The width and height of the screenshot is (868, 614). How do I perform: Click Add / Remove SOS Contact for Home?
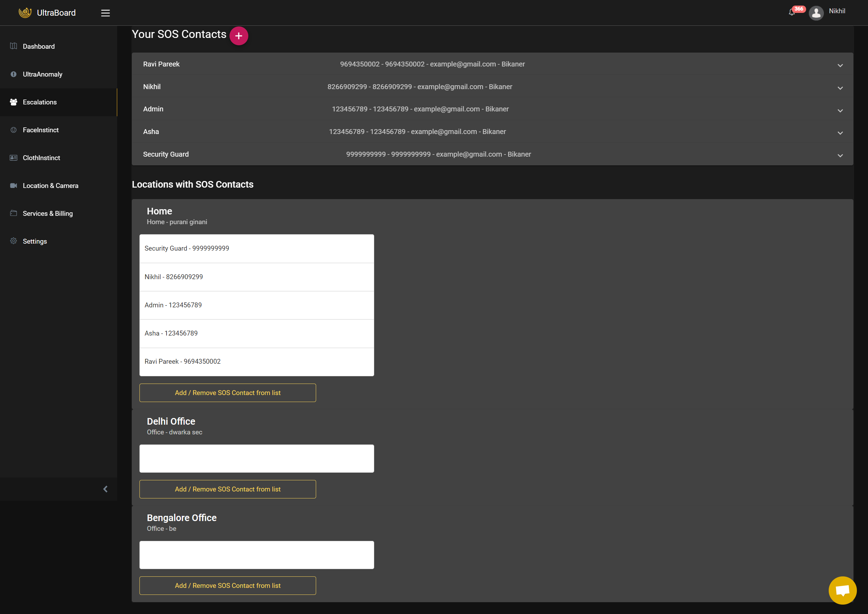[x=227, y=393]
